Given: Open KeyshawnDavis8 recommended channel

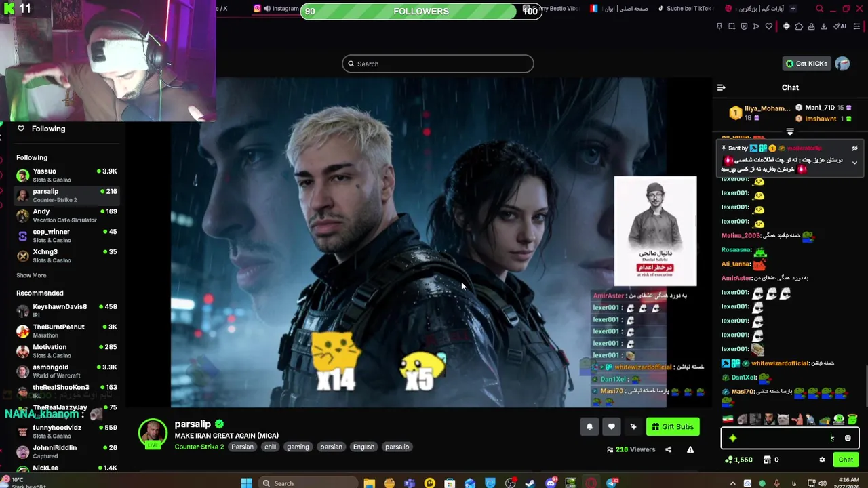Looking at the screenshot, I should coord(66,311).
